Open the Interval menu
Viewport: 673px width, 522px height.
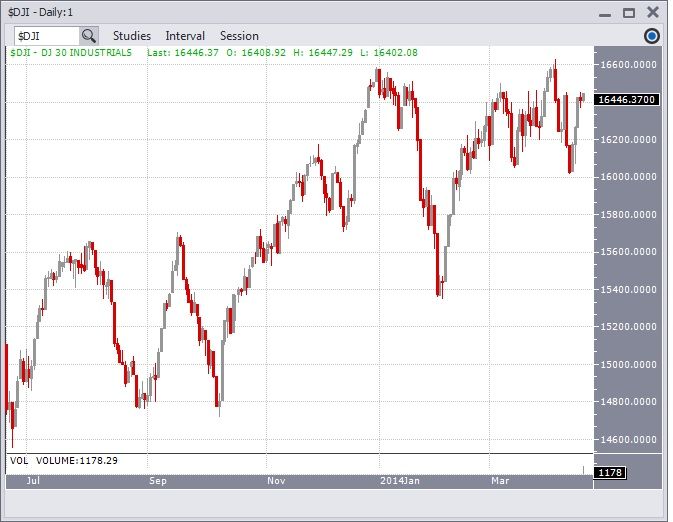tap(185, 36)
